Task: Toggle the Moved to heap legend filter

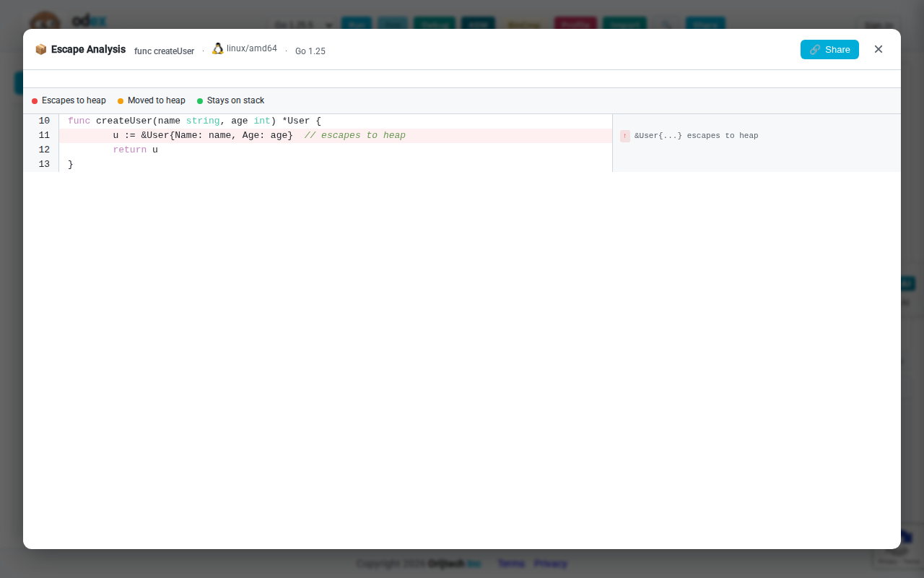Action: click(151, 100)
